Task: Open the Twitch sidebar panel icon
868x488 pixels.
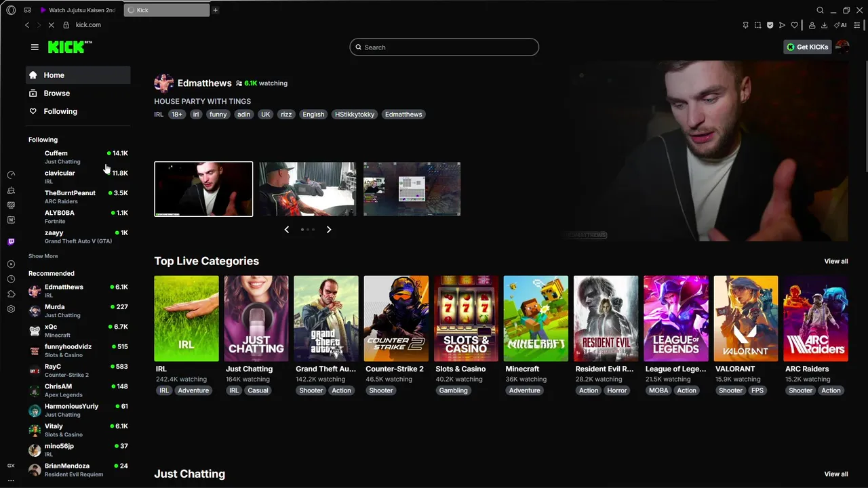Action: click(11, 242)
